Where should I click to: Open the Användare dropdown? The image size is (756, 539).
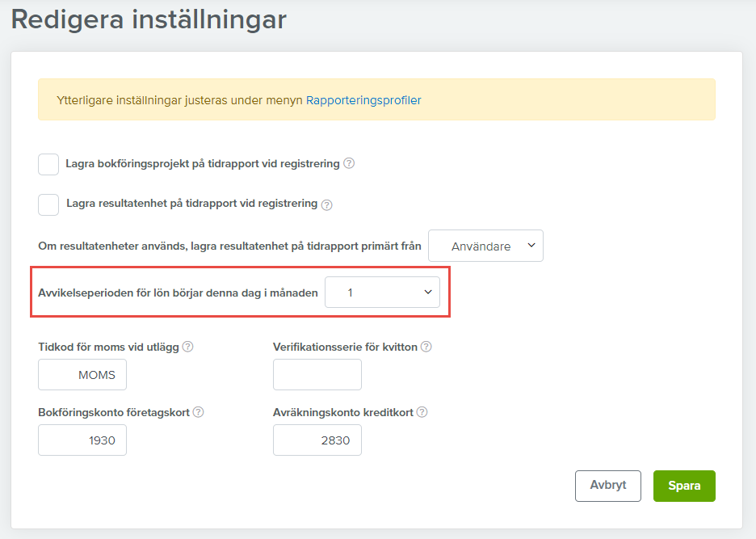(485, 246)
